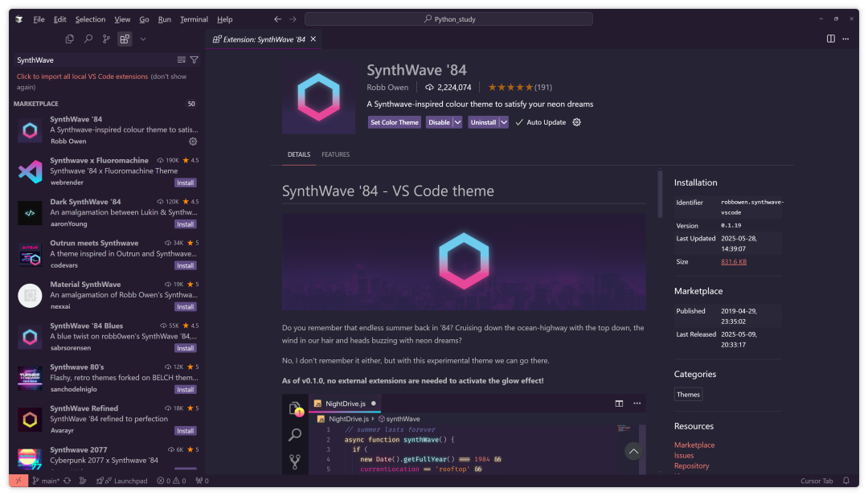The image size is (868, 496).
Task: Collapse the MARKETPLACE section header
Action: pos(36,104)
